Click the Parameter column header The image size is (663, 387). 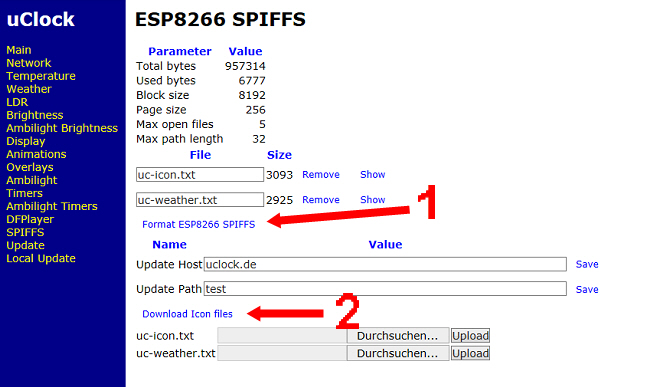coord(180,51)
